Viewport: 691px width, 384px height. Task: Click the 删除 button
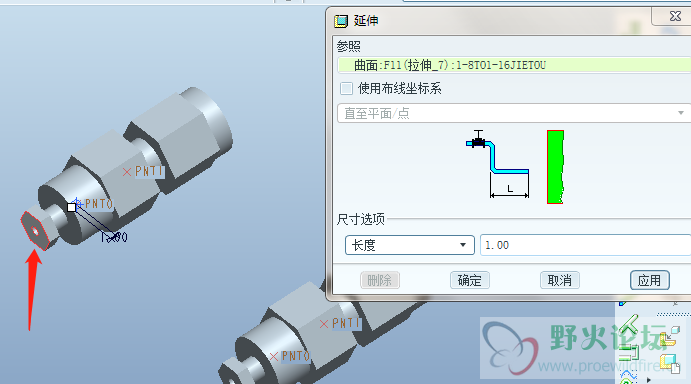point(380,280)
